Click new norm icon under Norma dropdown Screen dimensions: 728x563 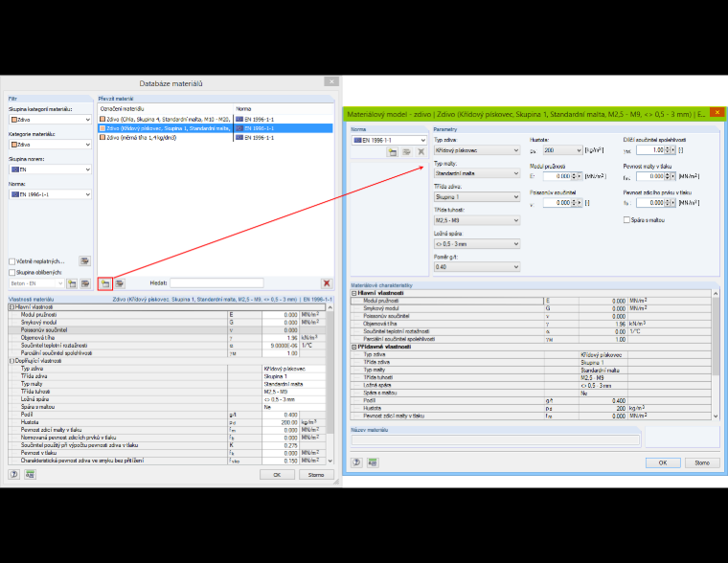pyautogui.click(x=393, y=152)
